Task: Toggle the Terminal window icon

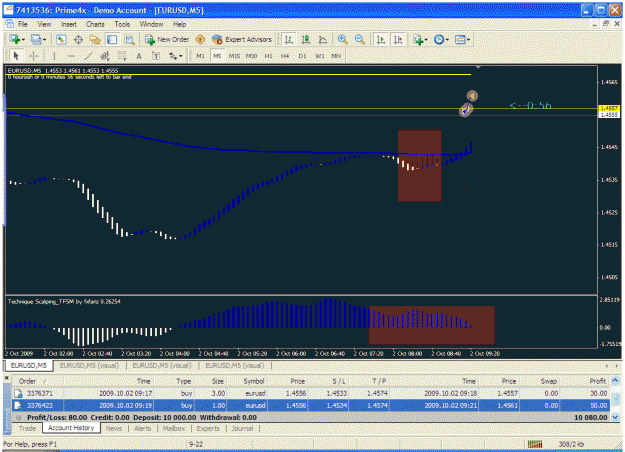Action: click(x=112, y=39)
